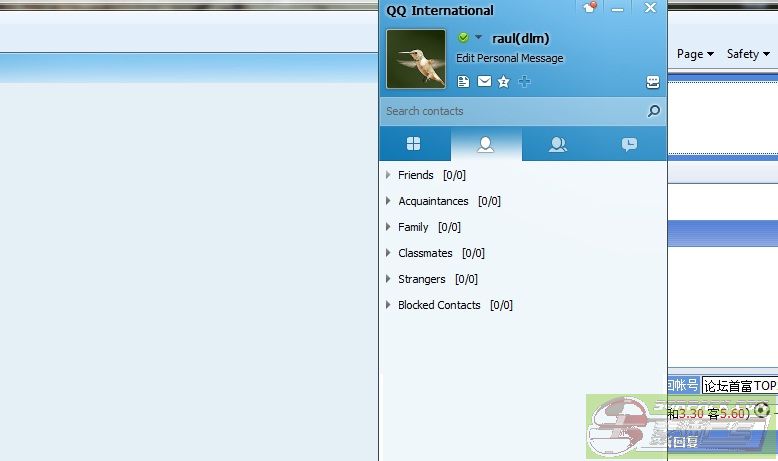Expand the Blocked Contacts group
This screenshot has width=778, height=461.
pyautogui.click(x=388, y=305)
